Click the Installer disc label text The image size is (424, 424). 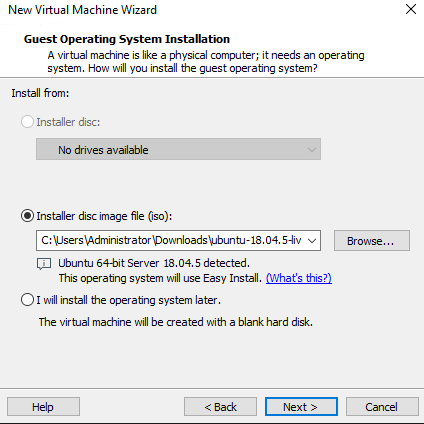(x=68, y=122)
